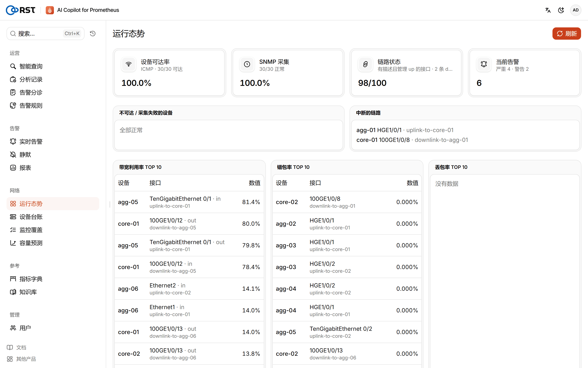Click the RST logo
588x368 pixels.
pyautogui.click(x=20, y=10)
